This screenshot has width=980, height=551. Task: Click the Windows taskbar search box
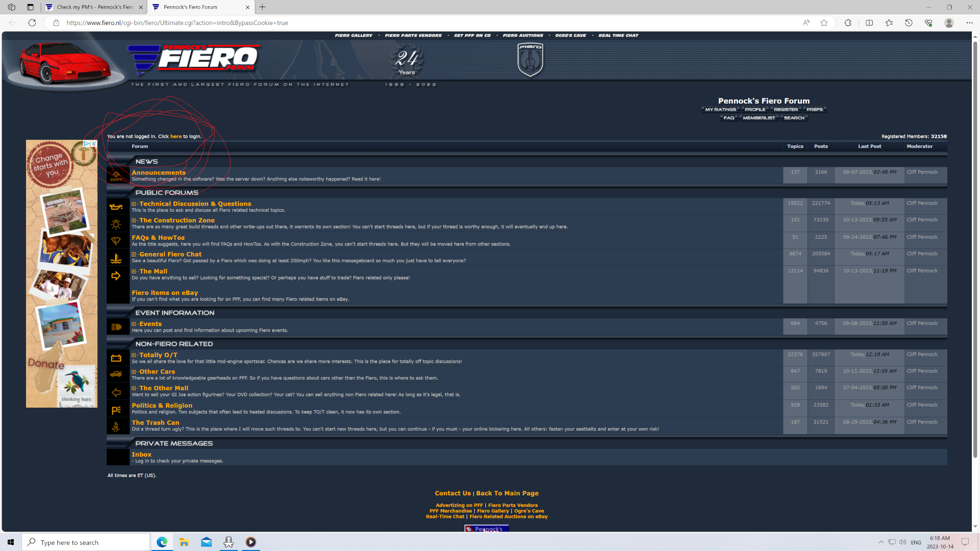click(x=86, y=542)
